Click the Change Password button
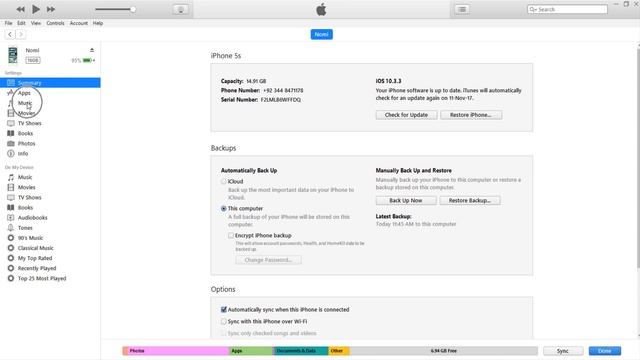This screenshot has height=360, width=640. [x=268, y=260]
